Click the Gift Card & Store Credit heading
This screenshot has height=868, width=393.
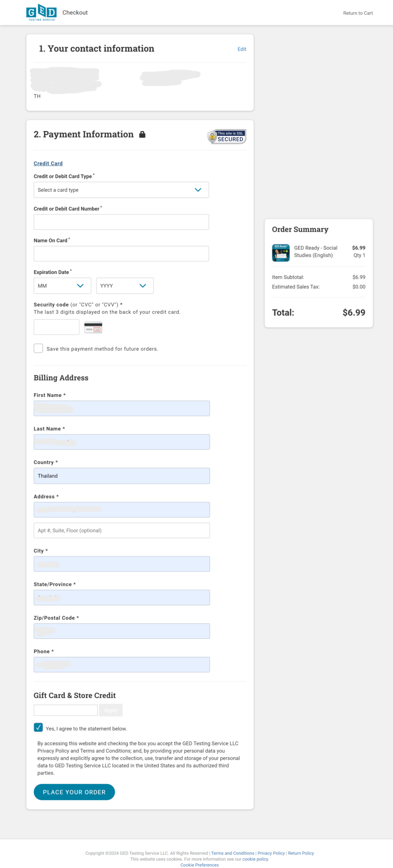click(x=75, y=695)
